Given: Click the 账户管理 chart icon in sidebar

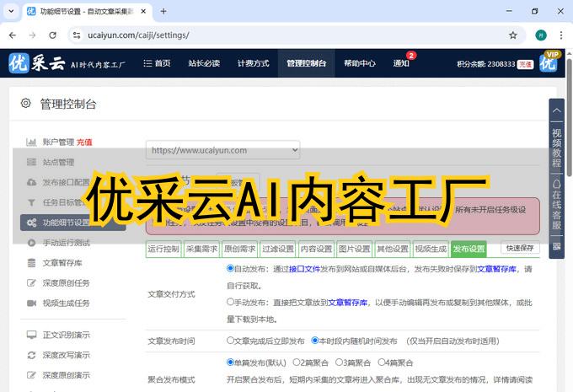Looking at the screenshot, I should click(x=31, y=142).
